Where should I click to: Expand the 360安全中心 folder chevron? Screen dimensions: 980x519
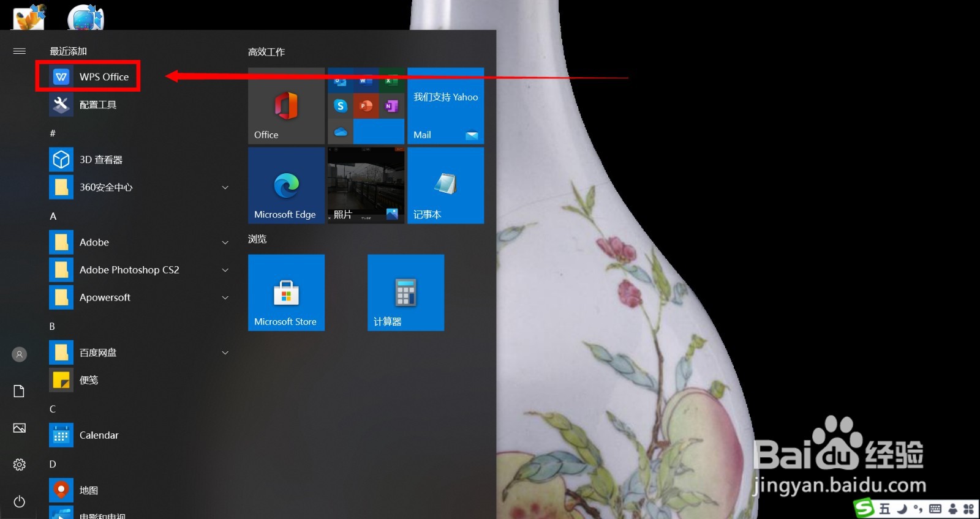pos(225,187)
